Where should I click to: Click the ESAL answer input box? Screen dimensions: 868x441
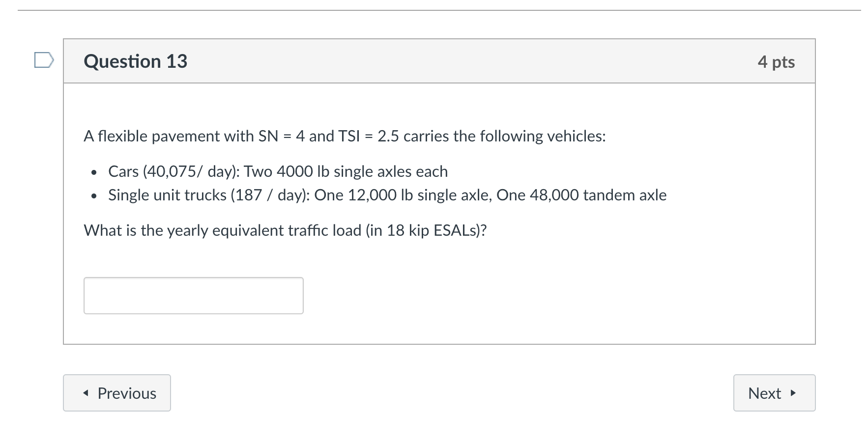[x=193, y=295]
